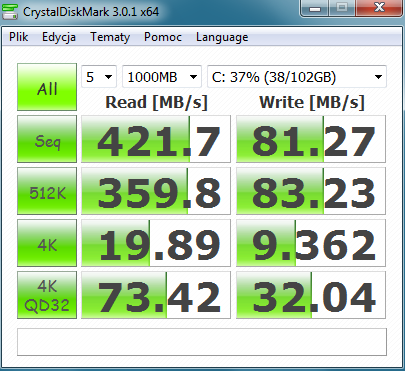This screenshot has width=405, height=371.
Task: Close the CrystalDiskMark window
Action: point(378,8)
